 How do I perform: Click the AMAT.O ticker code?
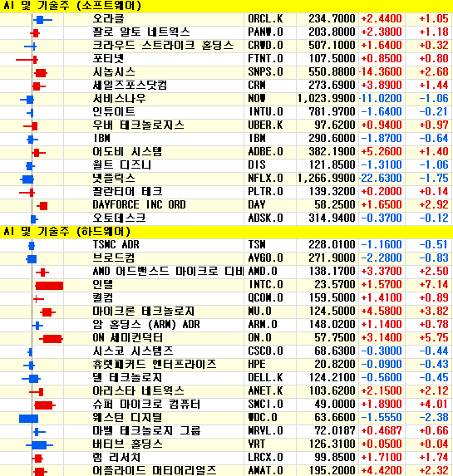(x=262, y=470)
